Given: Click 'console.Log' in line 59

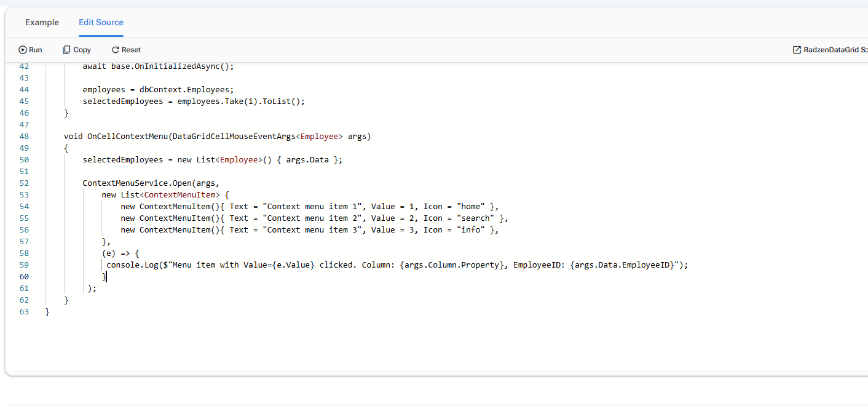Looking at the screenshot, I should [133, 265].
